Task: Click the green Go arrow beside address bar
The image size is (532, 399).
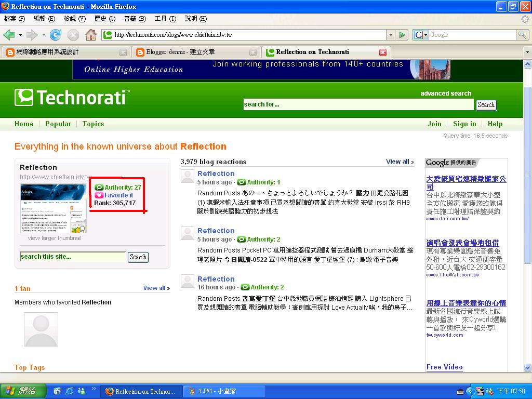Action: point(402,35)
